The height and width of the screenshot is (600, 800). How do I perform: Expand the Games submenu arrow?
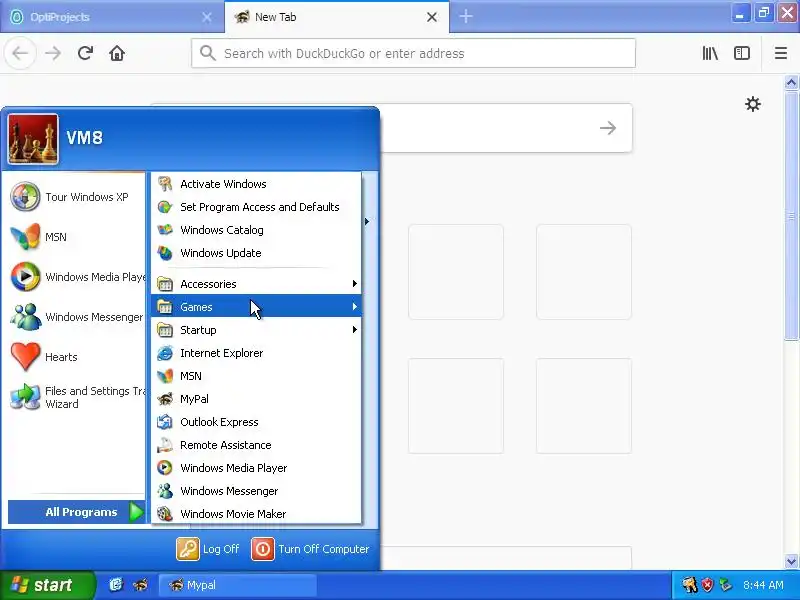[354, 307]
